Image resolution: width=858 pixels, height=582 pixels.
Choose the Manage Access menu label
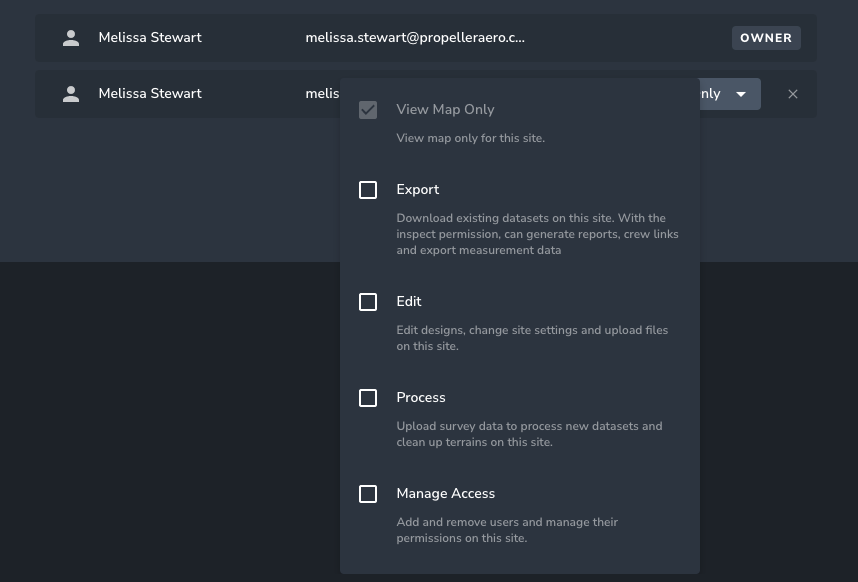coord(445,494)
